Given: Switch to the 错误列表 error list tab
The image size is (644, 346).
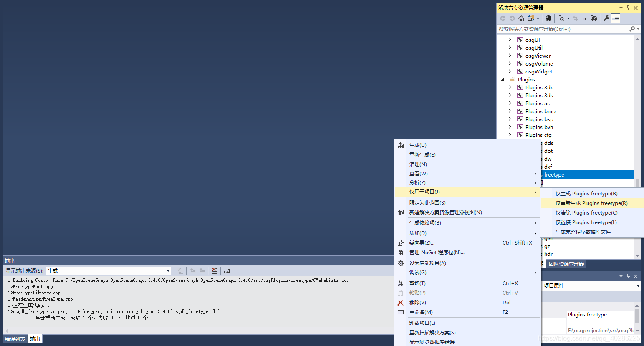Looking at the screenshot, I should [x=15, y=339].
